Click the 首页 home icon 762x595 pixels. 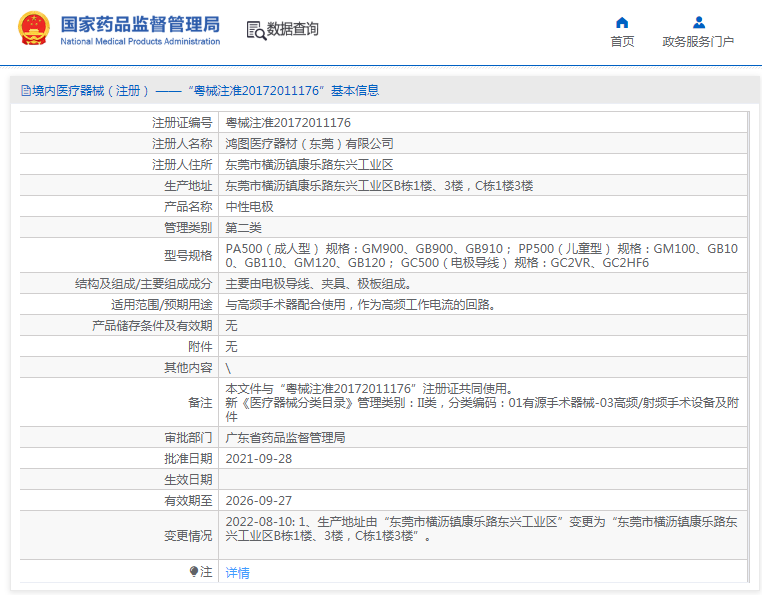622,22
